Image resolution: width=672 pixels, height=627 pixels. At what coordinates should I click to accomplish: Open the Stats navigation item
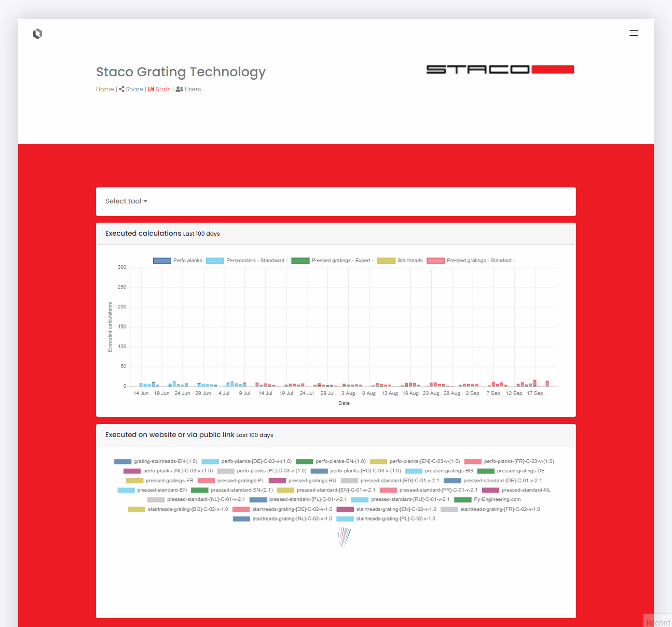[x=163, y=89]
